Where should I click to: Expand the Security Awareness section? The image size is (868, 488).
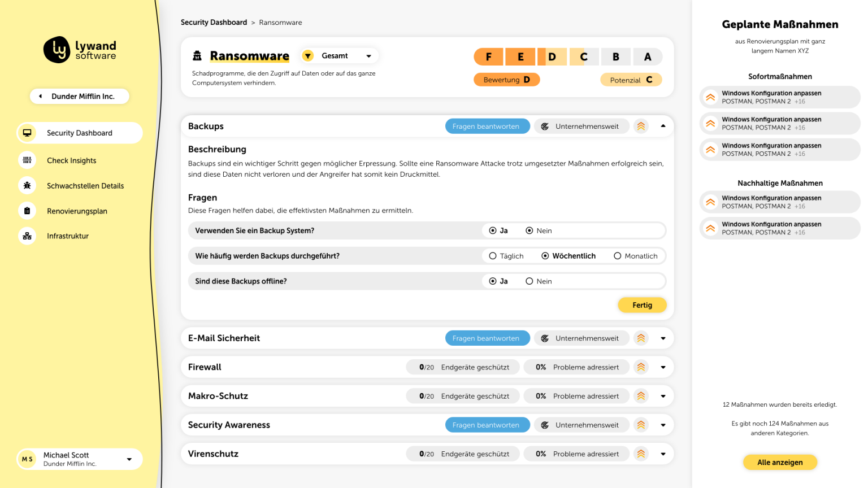coord(663,425)
